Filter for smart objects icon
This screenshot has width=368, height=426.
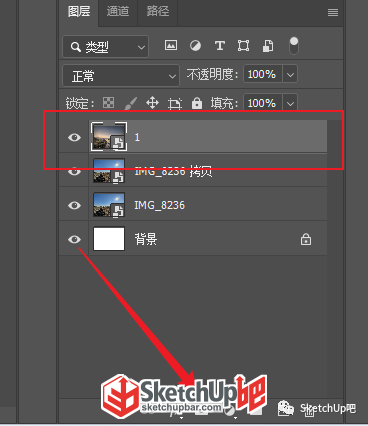[x=268, y=46]
